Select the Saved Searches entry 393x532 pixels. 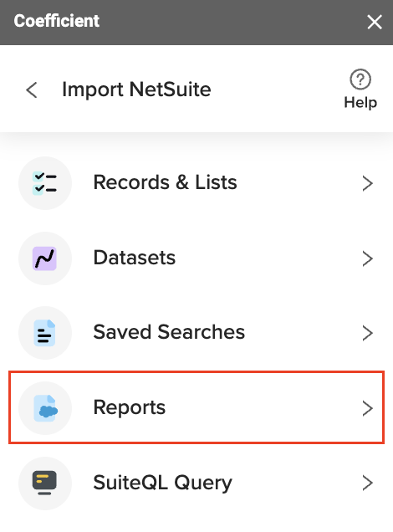pyautogui.click(x=196, y=333)
